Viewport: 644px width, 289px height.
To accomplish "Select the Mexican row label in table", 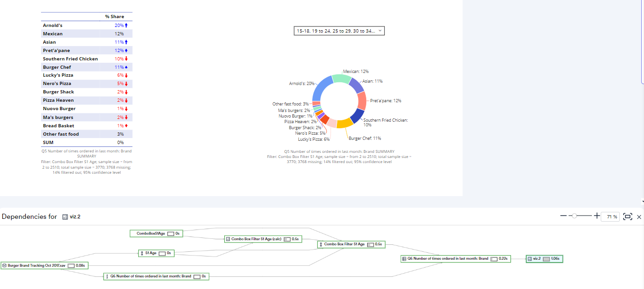I will [x=53, y=33].
